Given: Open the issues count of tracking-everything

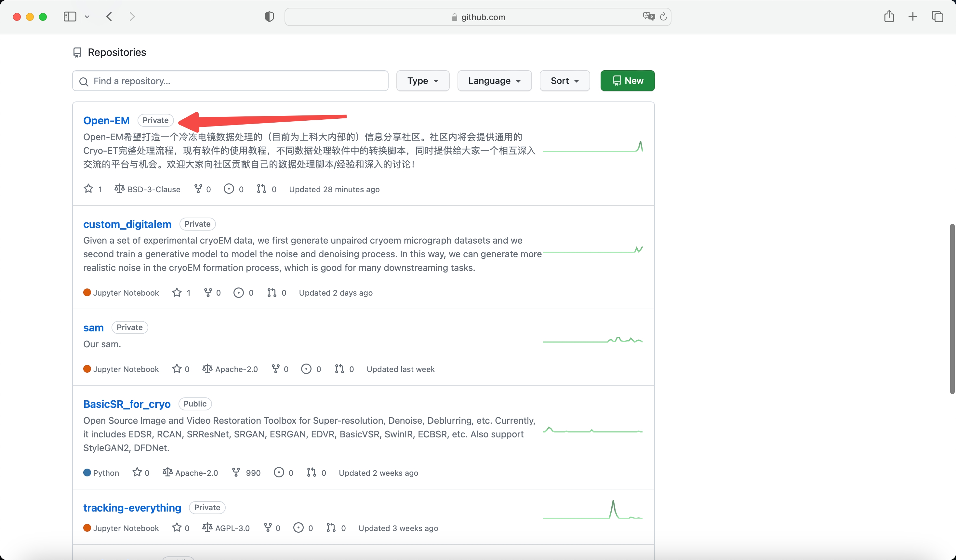Looking at the screenshot, I should 303,528.
